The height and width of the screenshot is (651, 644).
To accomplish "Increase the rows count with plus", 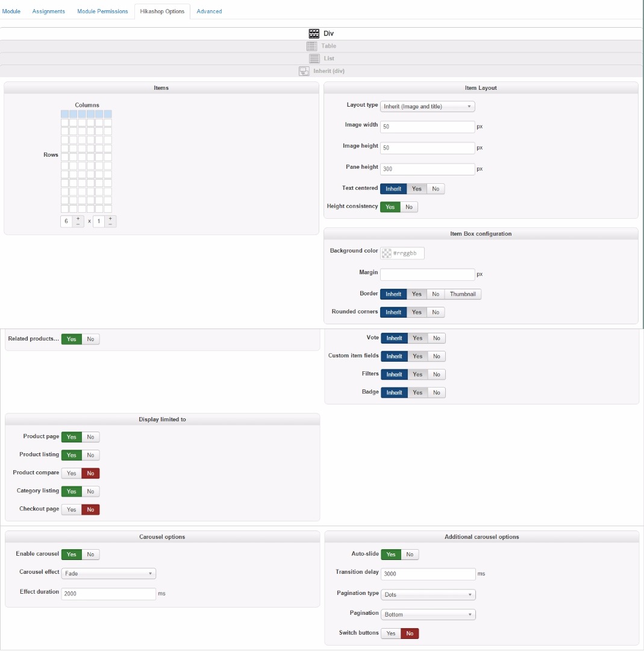I will (110, 218).
